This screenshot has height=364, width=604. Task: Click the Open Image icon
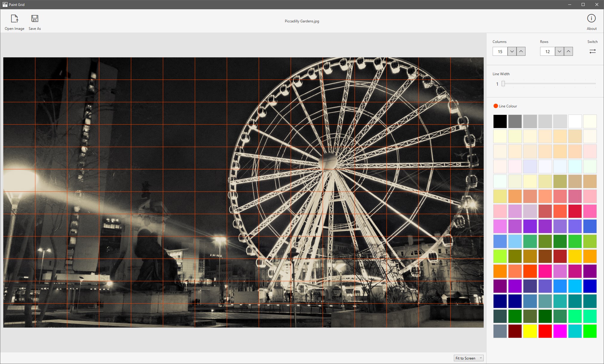click(x=14, y=19)
